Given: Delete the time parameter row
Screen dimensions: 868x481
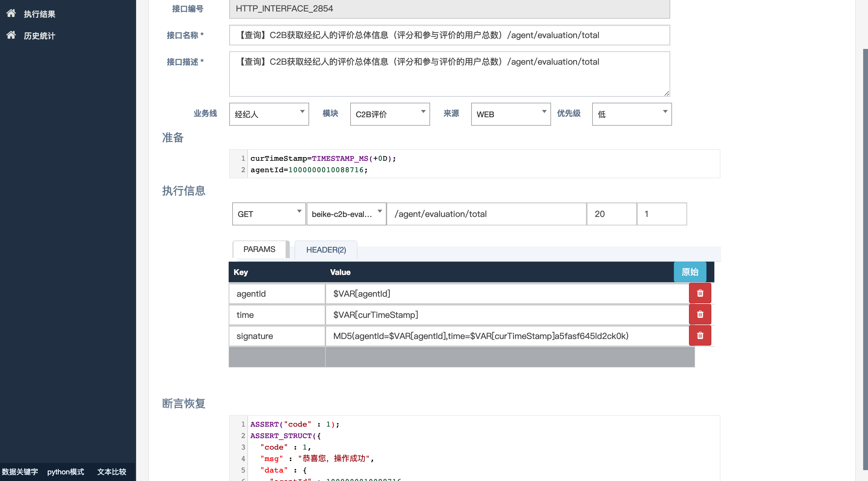Looking at the screenshot, I should (x=700, y=315).
